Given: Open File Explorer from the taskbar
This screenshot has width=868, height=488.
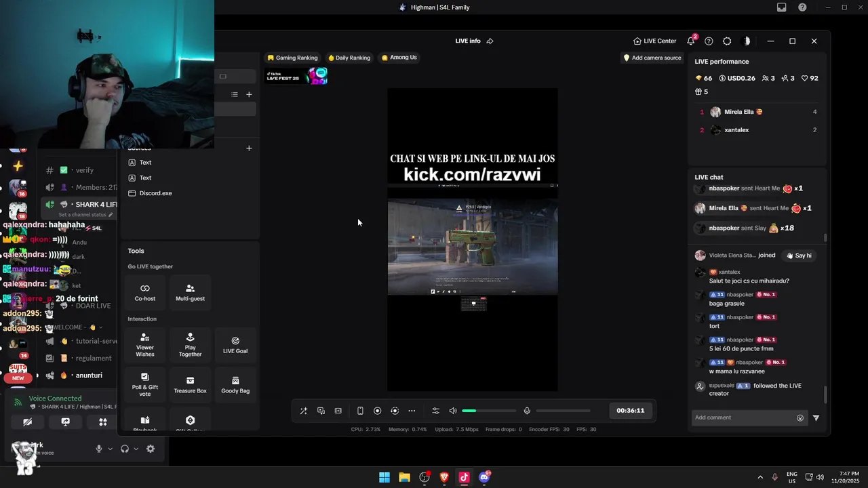Looking at the screenshot, I should click(x=404, y=477).
